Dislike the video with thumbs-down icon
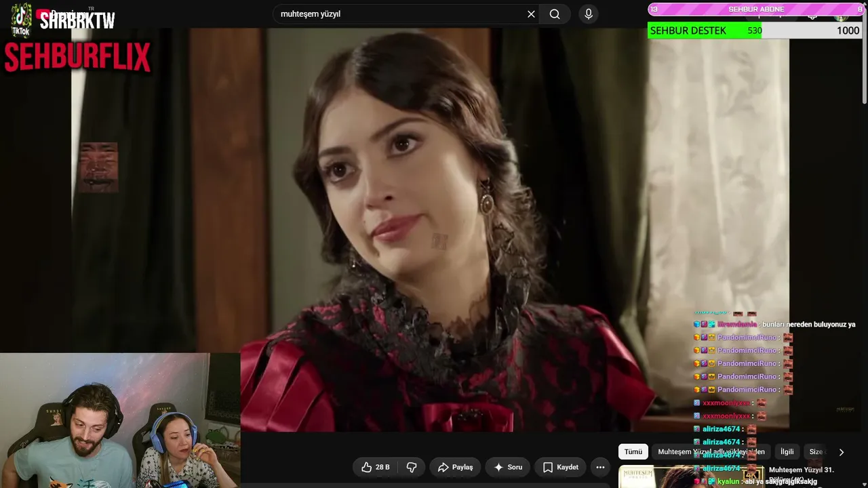The image size is (868, 488). 412,467
